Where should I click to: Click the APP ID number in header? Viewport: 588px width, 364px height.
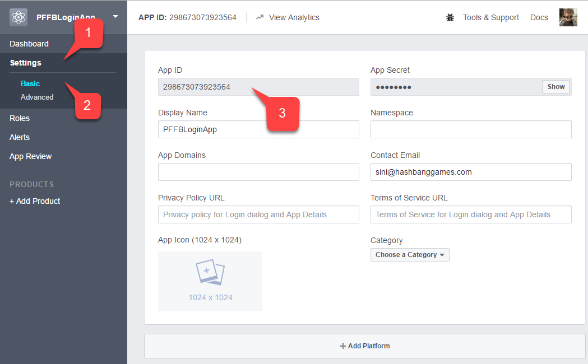[202, 17]
